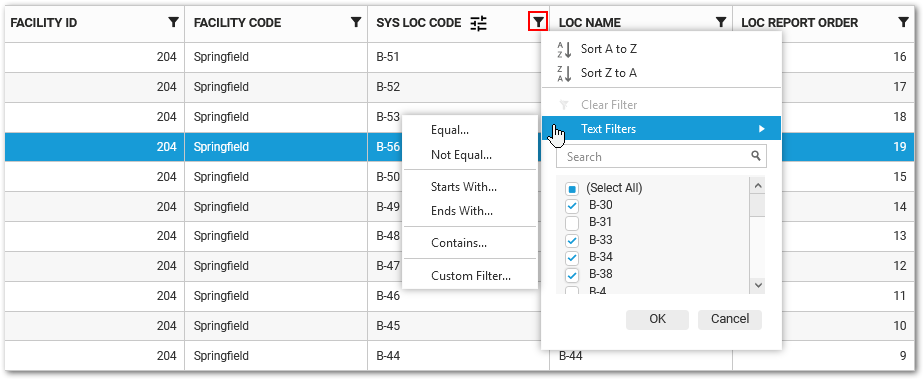Click Springfield in the B-51 row
Image resolution: width=924 pixels, height=380 pixels.
(x=276, y=57)
